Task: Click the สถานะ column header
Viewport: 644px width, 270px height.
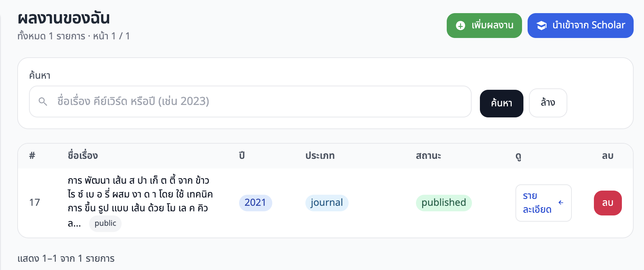Action: tap(428, 156)
